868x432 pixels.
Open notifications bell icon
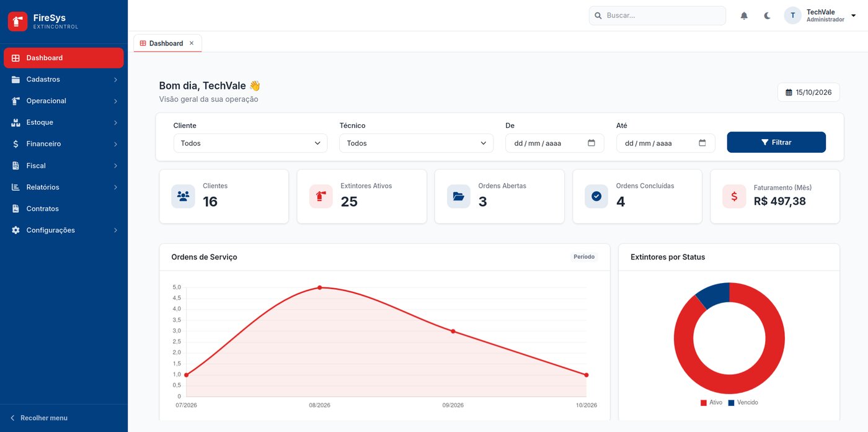[x=744, y=16]
